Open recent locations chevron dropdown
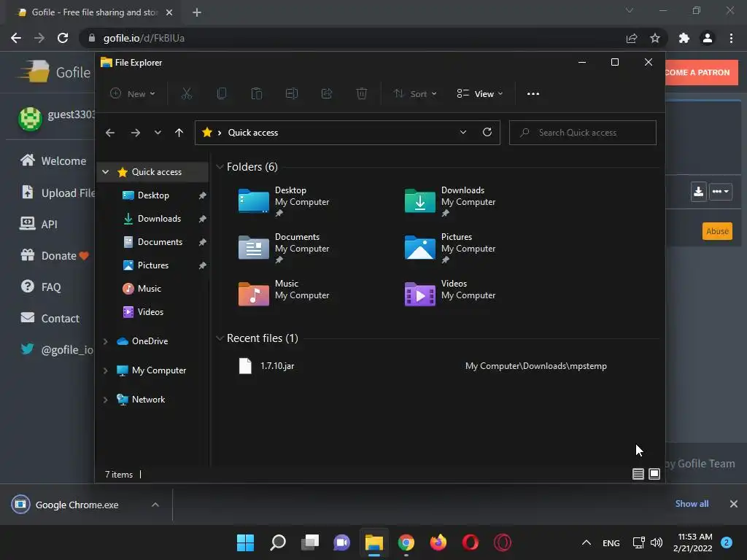This screenshot has width=747, height=560. 158,133
